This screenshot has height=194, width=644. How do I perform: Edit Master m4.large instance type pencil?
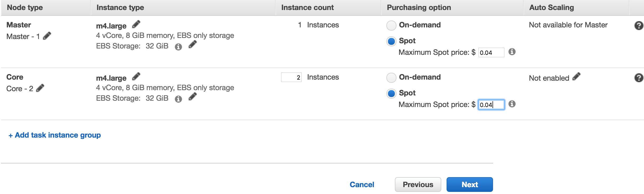click(136, 24)
